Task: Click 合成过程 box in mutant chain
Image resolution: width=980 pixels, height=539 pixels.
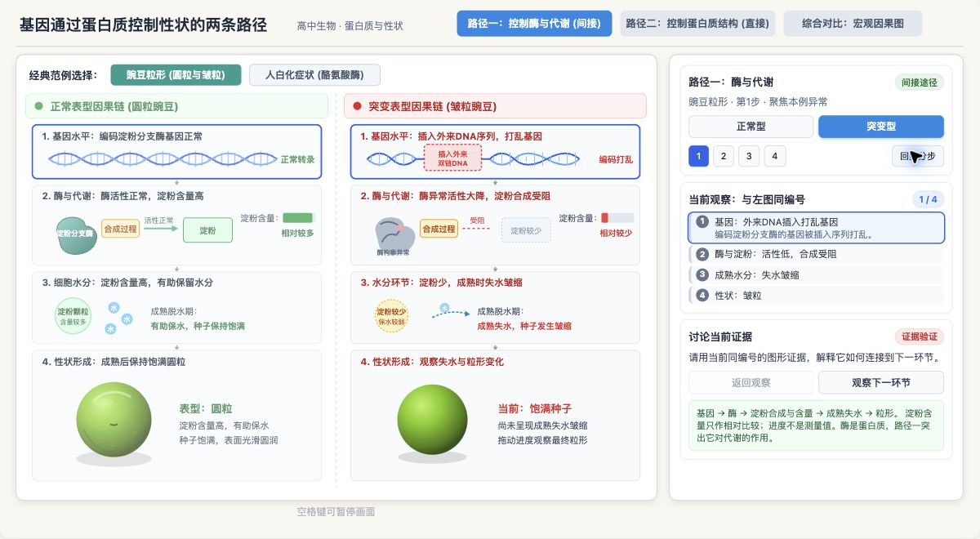Action: coord(439,229)
